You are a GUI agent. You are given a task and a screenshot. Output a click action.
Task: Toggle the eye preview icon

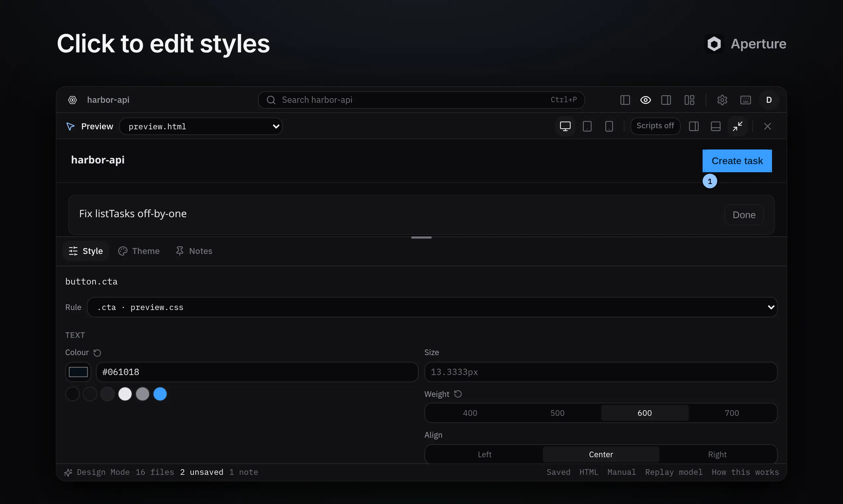point(645,100)
